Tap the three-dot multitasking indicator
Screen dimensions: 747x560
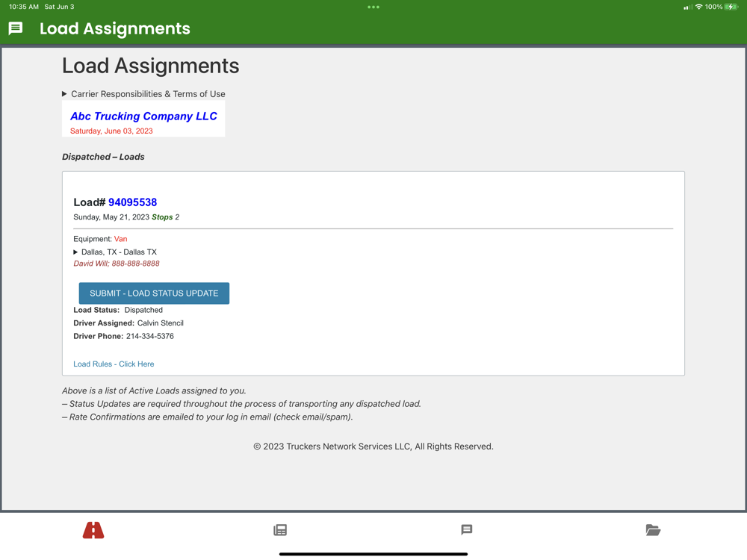point(373,7)
